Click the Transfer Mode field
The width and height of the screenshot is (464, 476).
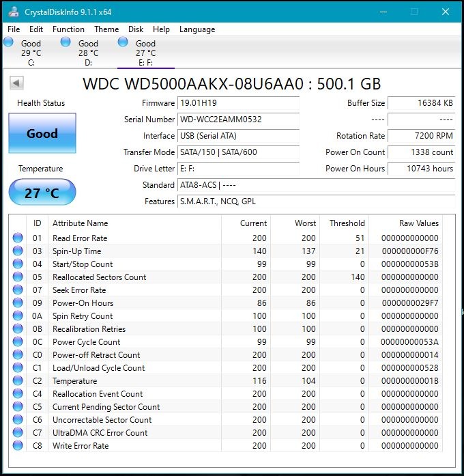pos(238,152)
